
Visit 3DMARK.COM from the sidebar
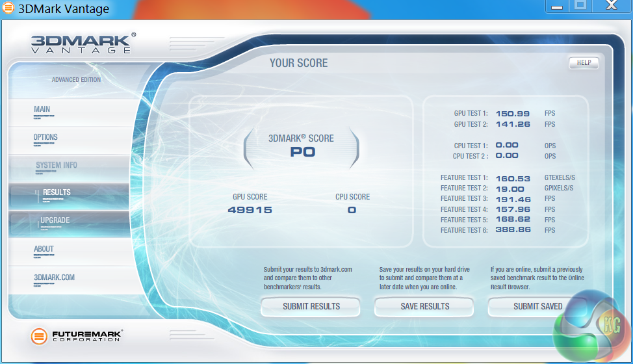pyautogui.click(x=73, y=279)
